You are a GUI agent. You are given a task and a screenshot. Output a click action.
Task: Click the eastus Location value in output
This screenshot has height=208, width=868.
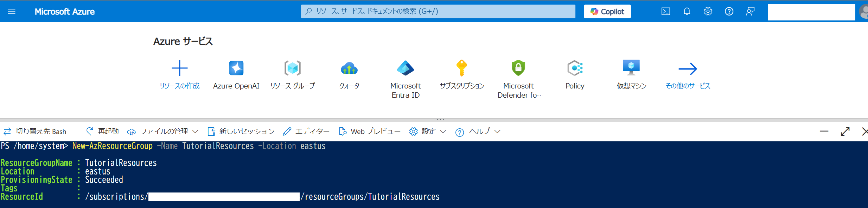98,171
